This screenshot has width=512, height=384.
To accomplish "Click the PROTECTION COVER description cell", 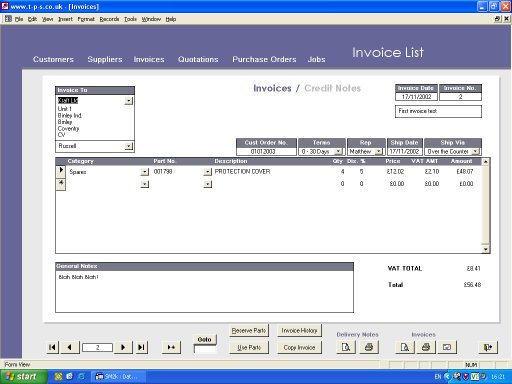I will [x=242, y=172].
